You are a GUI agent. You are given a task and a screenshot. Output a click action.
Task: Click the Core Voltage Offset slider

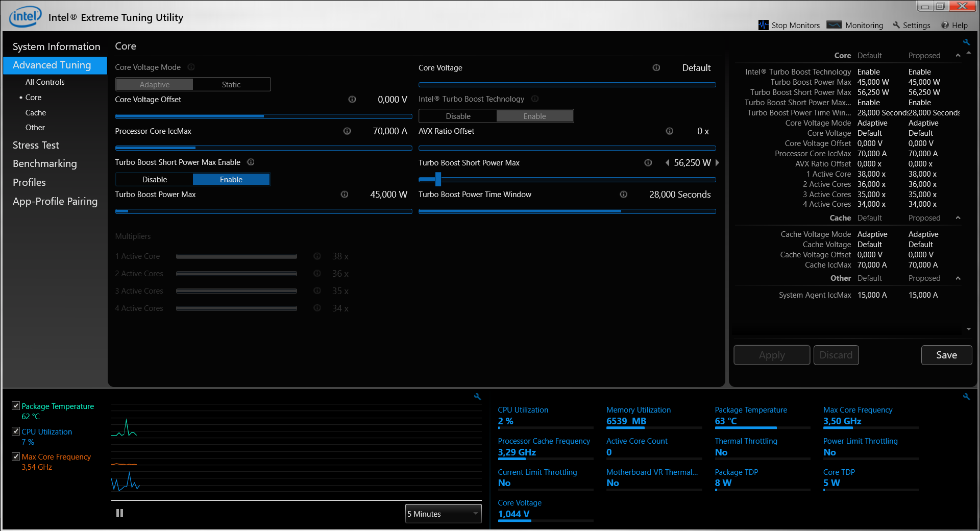263,116
